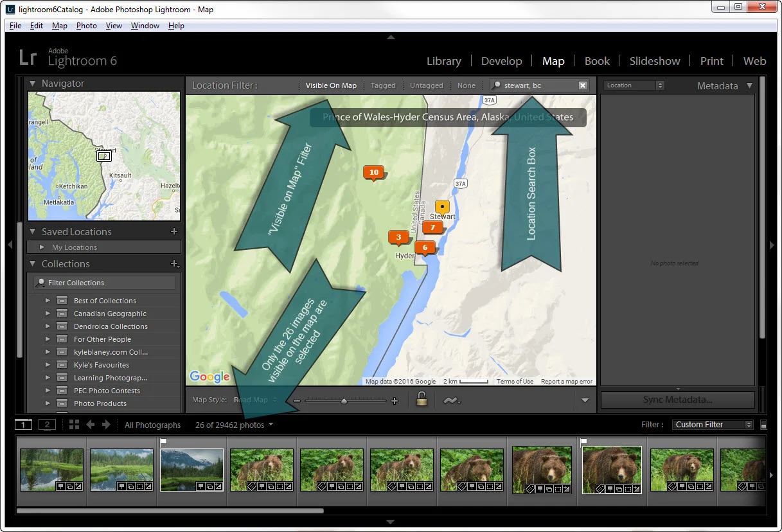Screen dimensions: 782x532
Task: Select main window display 1
Action: click(23, 425)
